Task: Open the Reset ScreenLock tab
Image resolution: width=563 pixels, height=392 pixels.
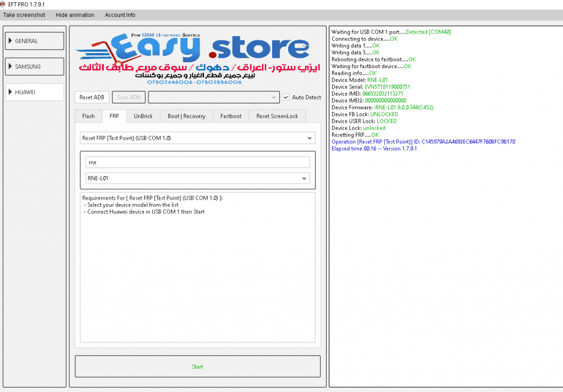Action: [277, 117]
